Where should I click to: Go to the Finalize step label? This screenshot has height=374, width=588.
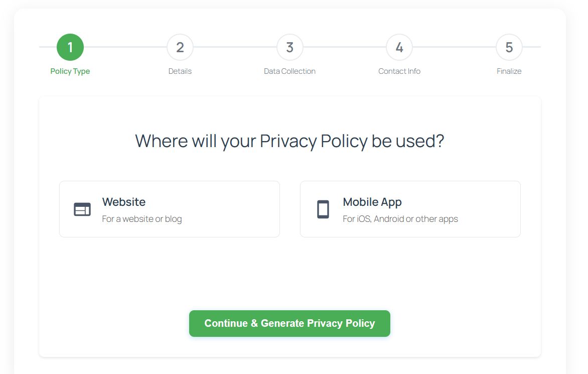pyautogui.click(x=509, y=71)
